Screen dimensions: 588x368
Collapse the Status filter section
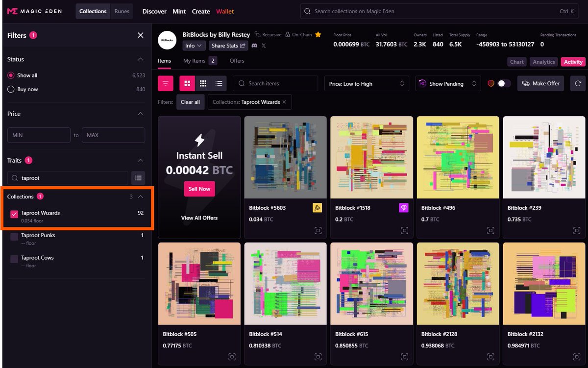click(x=141, y=59)
